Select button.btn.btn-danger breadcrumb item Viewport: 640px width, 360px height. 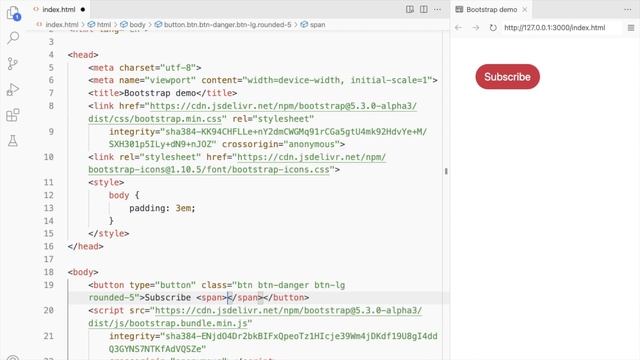tap(227, 24)
